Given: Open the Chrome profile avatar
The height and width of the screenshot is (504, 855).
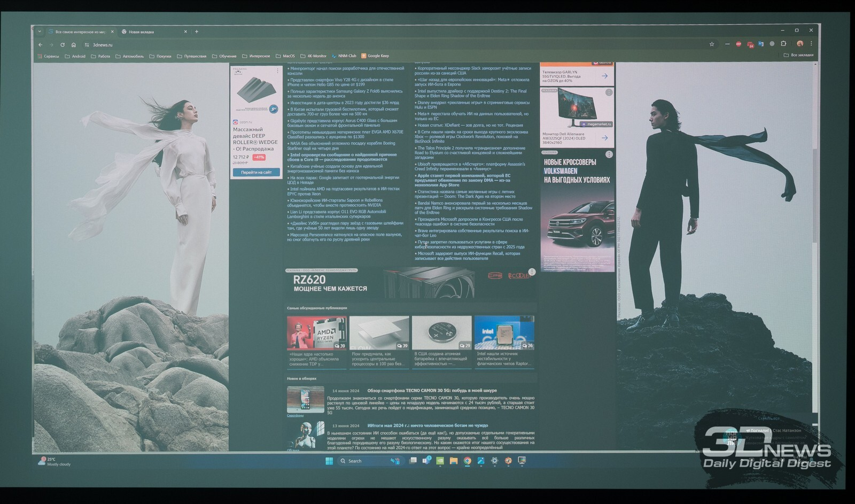Looking at the screenshot, I should coord(800,44).
